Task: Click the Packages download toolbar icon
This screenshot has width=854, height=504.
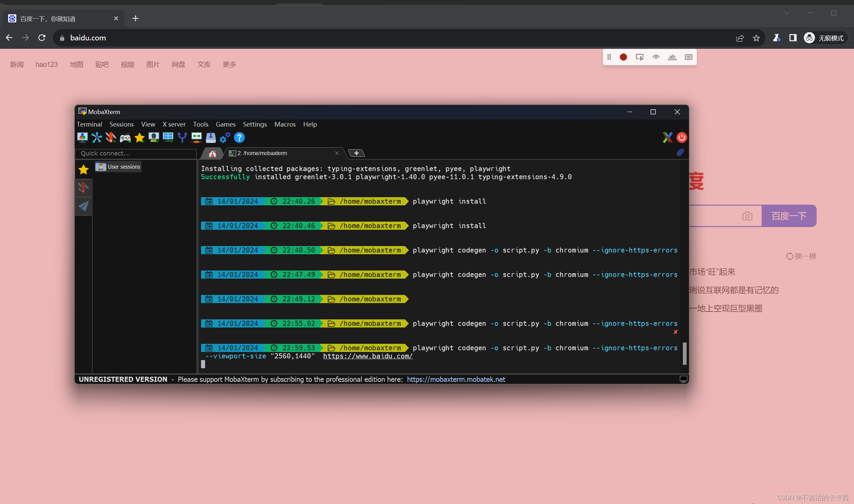Action: [x=211, y=137]
